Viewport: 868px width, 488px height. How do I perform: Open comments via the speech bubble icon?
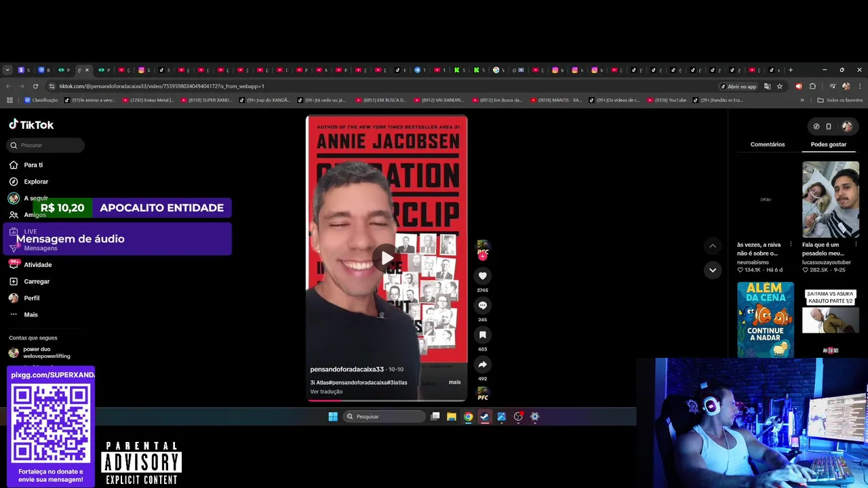[x=482, y=306]
